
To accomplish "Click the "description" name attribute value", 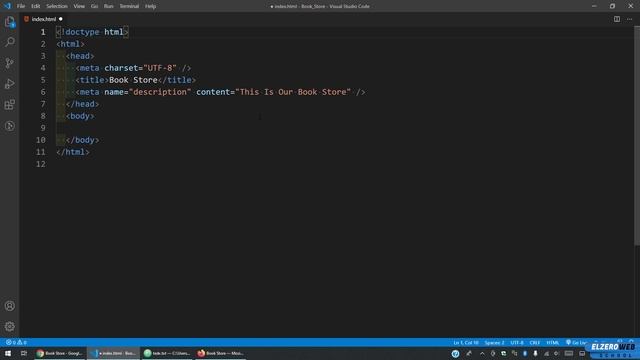I will click(160, 92).
